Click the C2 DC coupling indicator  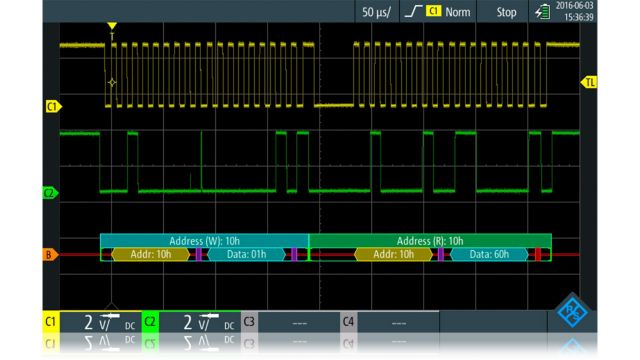point(229,326)
